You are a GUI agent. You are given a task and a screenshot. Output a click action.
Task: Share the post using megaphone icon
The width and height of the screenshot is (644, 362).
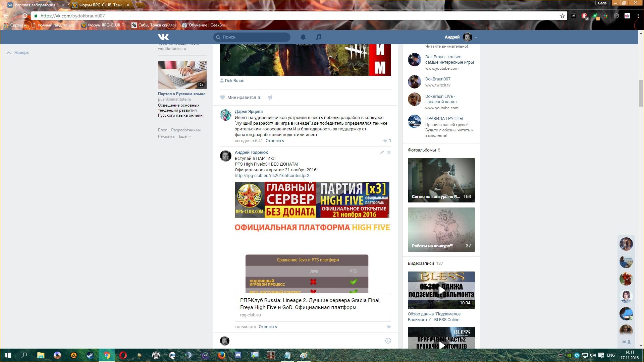[x=270, y=98]
